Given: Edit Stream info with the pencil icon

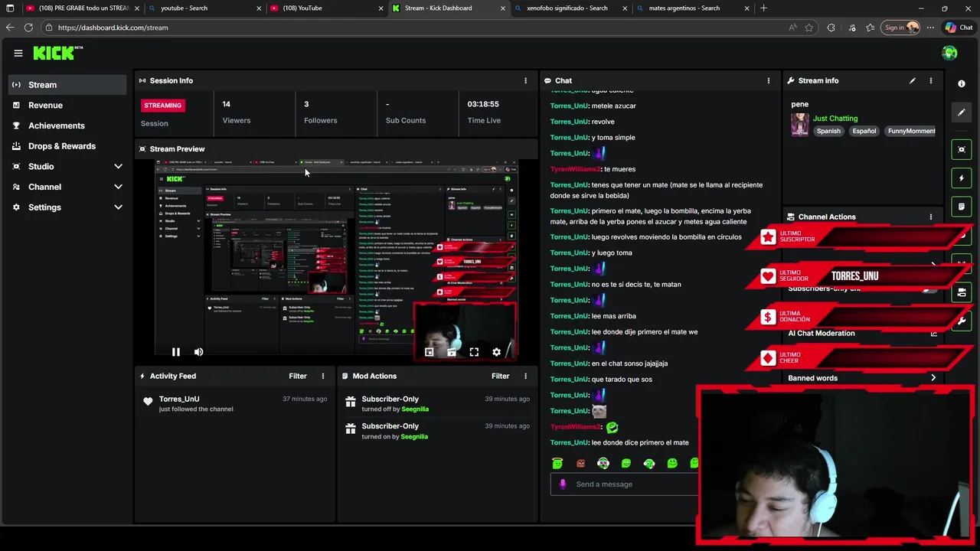Looking at the screenshot, I should tap(912, 80).
